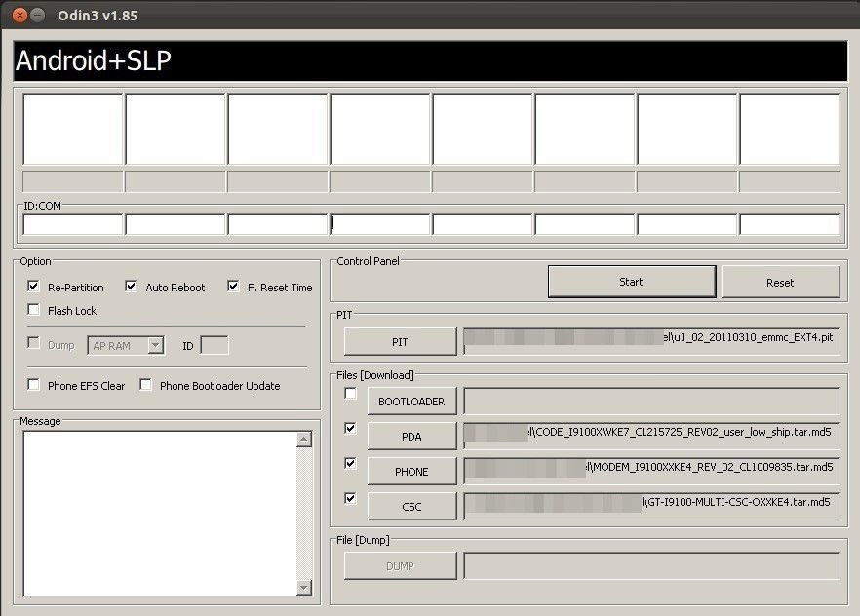
Task: Check the Phone Bootloader Update option
Action: coord(145,385)
